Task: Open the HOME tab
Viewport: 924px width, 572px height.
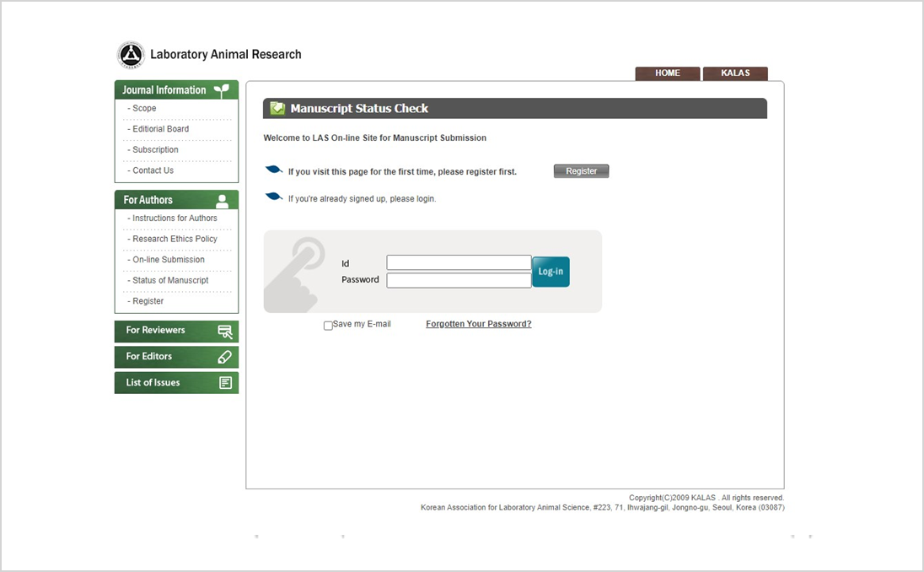Action: [x=667, y=73]
